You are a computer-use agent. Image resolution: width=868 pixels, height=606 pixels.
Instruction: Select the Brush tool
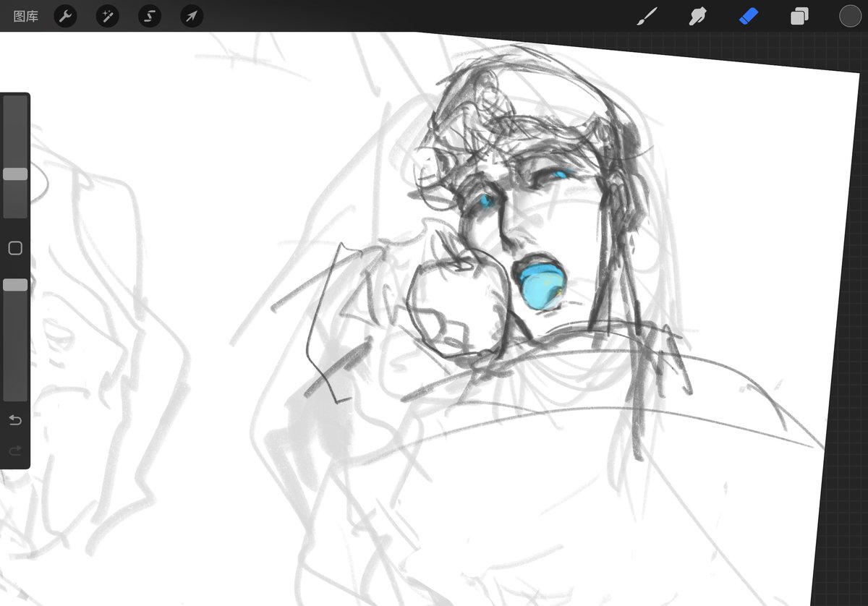(x=645, y=16)
